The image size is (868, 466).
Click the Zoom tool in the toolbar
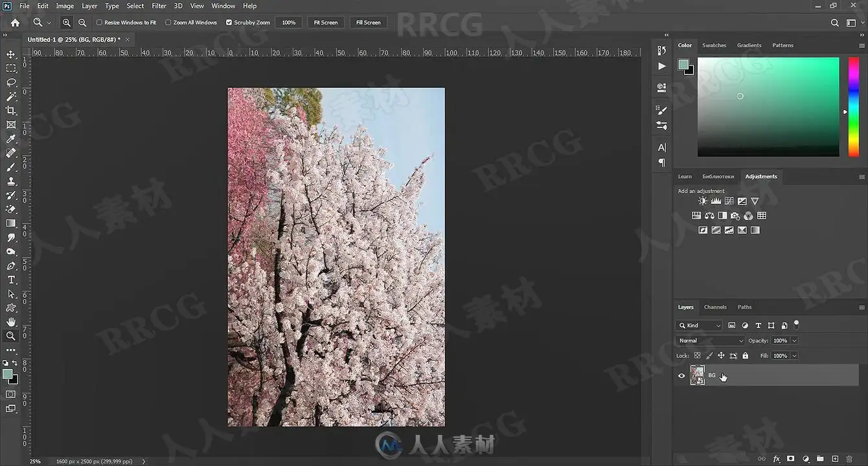point(11,336)
